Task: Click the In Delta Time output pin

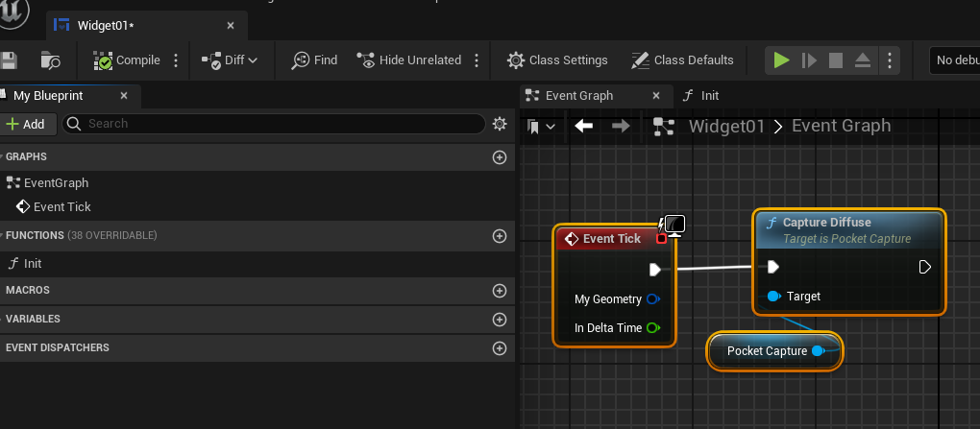Action: (653, 328)
